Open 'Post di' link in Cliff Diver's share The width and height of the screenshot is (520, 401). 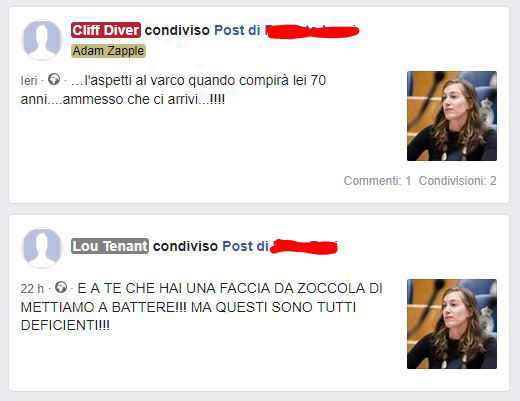(237, 30)
